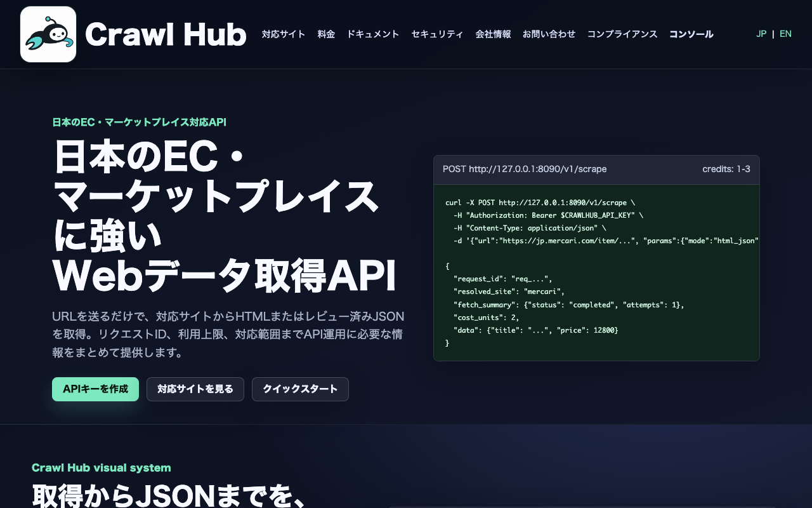The image size is (812, 508).
Task: Click the "request_id" JSON line
Action: (x=503, y=279)
